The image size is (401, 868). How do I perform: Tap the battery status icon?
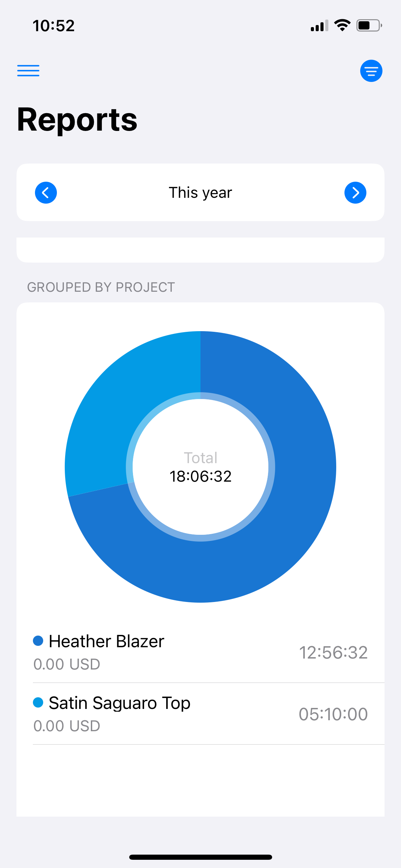click(369, 25)
